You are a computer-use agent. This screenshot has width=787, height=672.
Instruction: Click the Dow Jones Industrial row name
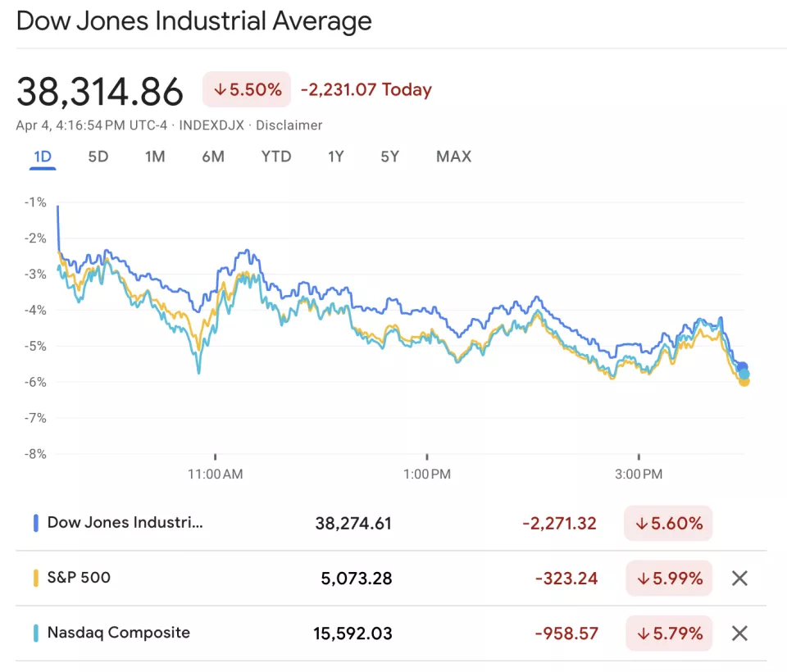pos(125,523)
